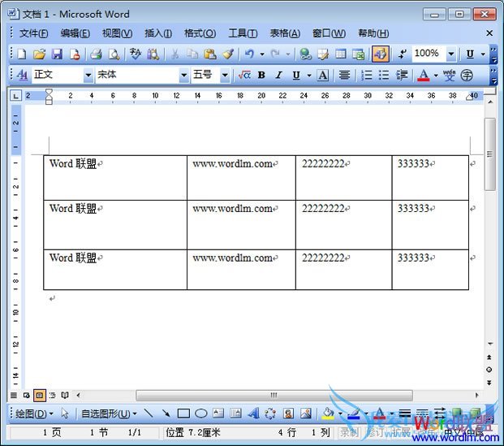Open Print Preview

pyautogui.click(x=114, y=54)
